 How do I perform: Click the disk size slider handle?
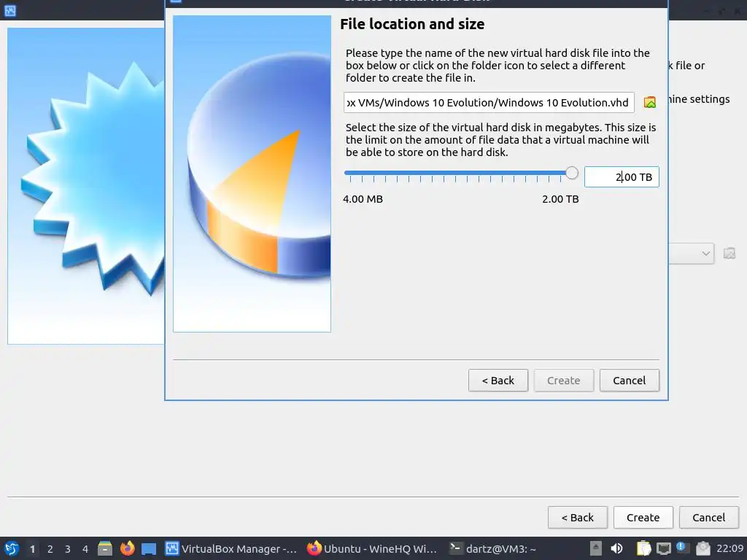click(x=572, y=173)
